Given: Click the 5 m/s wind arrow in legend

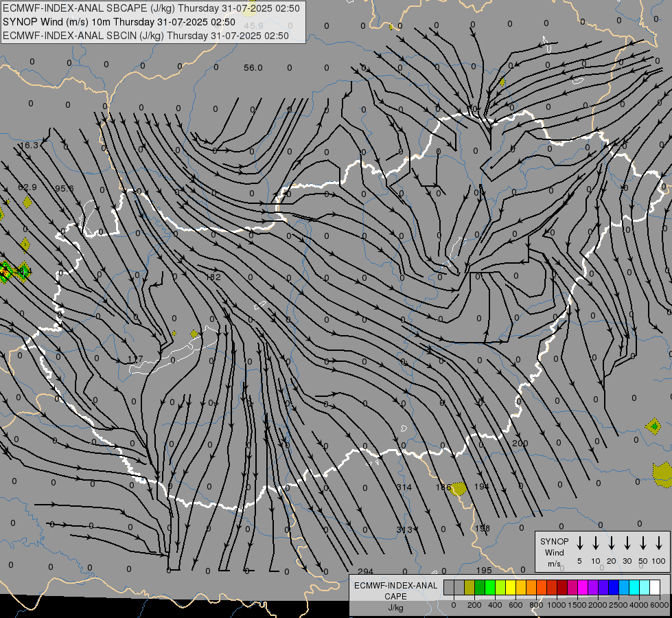Looking at the screenshot, I should [x=579, y=543].
